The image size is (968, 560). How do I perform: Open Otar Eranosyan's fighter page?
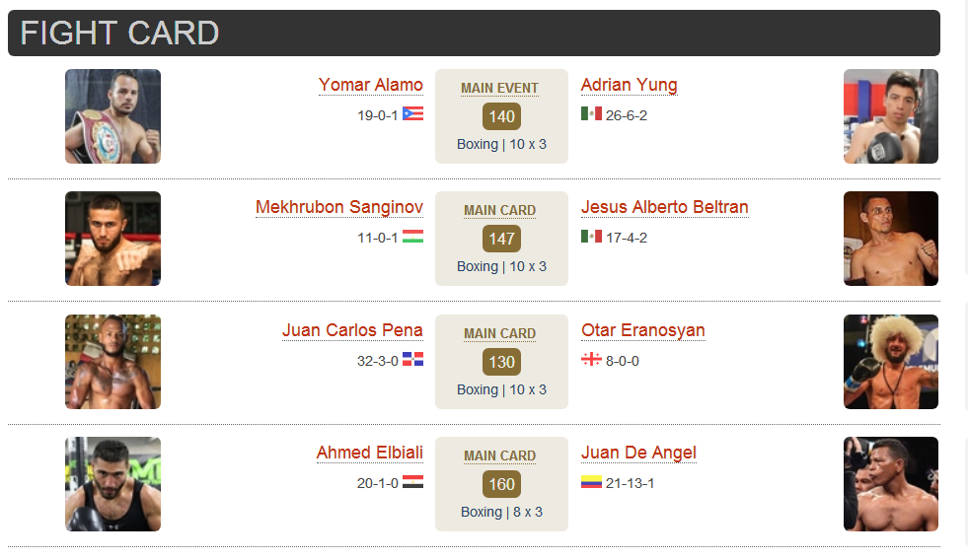click(642, 330)
